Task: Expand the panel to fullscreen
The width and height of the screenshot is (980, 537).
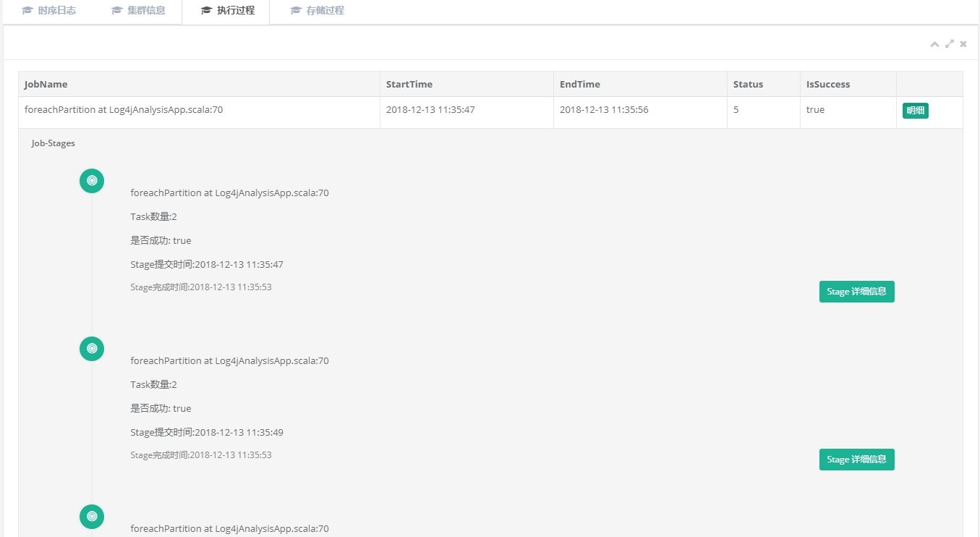Action: click(x=950, y=44)
